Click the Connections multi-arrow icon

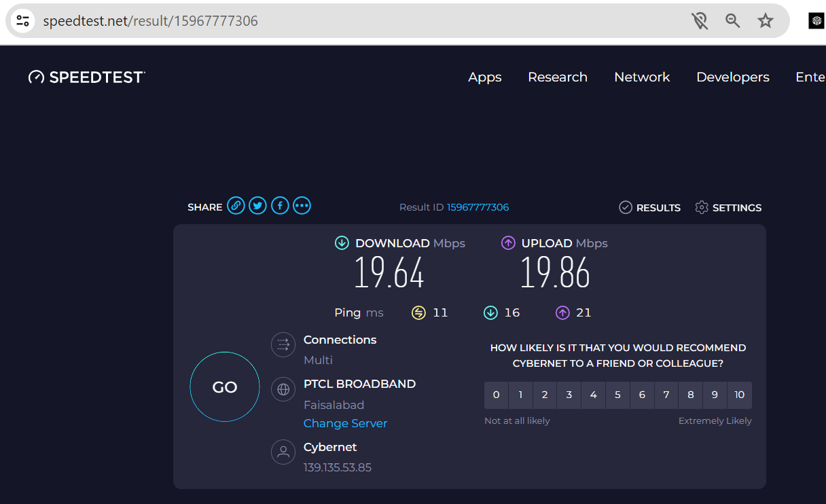coord(283,344)
